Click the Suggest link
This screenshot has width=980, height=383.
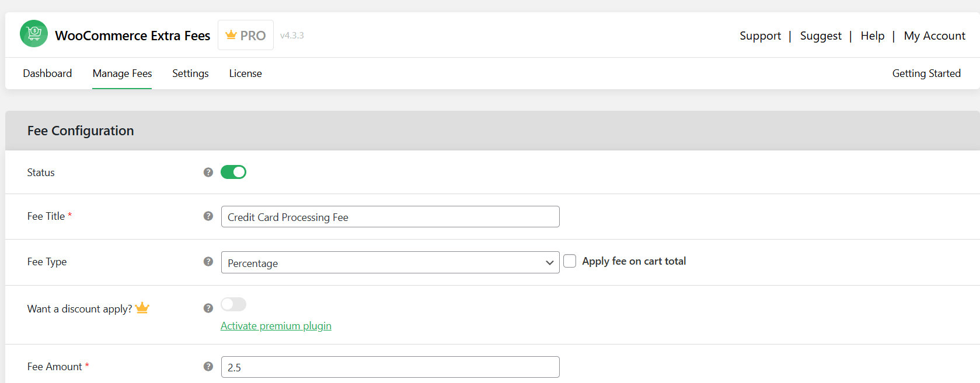pos(821,36)
